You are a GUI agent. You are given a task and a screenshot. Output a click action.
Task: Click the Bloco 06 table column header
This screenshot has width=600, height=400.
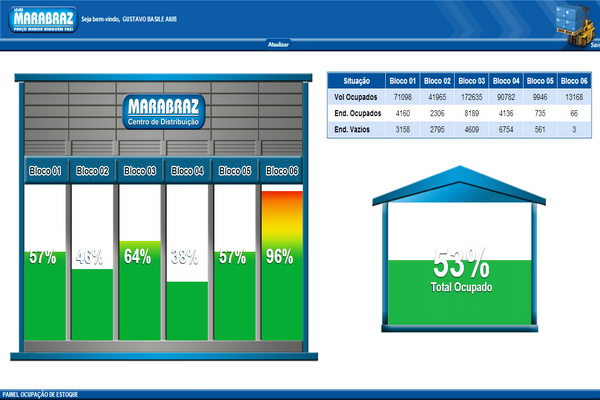tap(574, 81)
